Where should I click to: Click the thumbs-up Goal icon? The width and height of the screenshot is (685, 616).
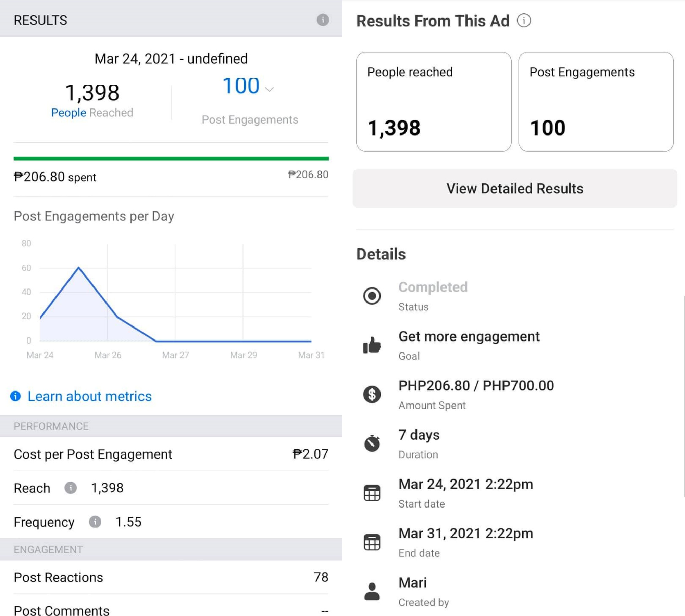pyautogui.click(x=372, y=345)
